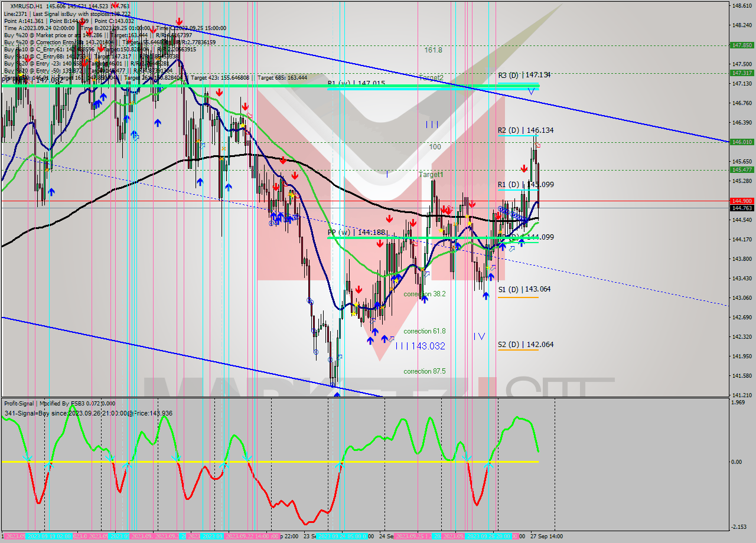Click the blue up arrow at the lowest candle bottom
This screenshot has height=543, width=756.
(x=337, y=394)
